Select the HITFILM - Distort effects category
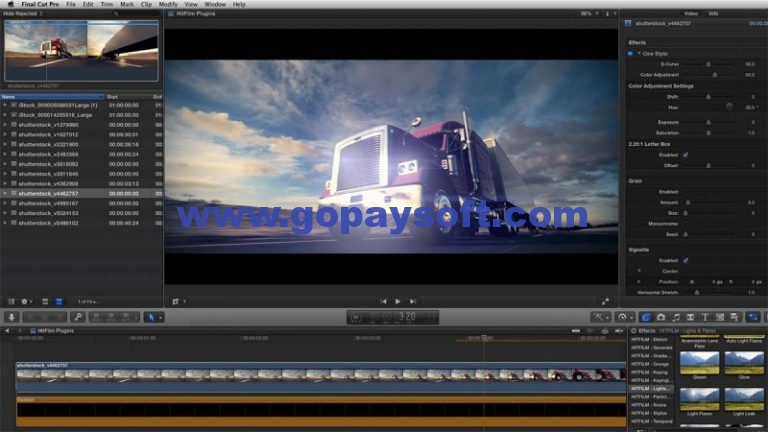 click(x=649, y=339)
